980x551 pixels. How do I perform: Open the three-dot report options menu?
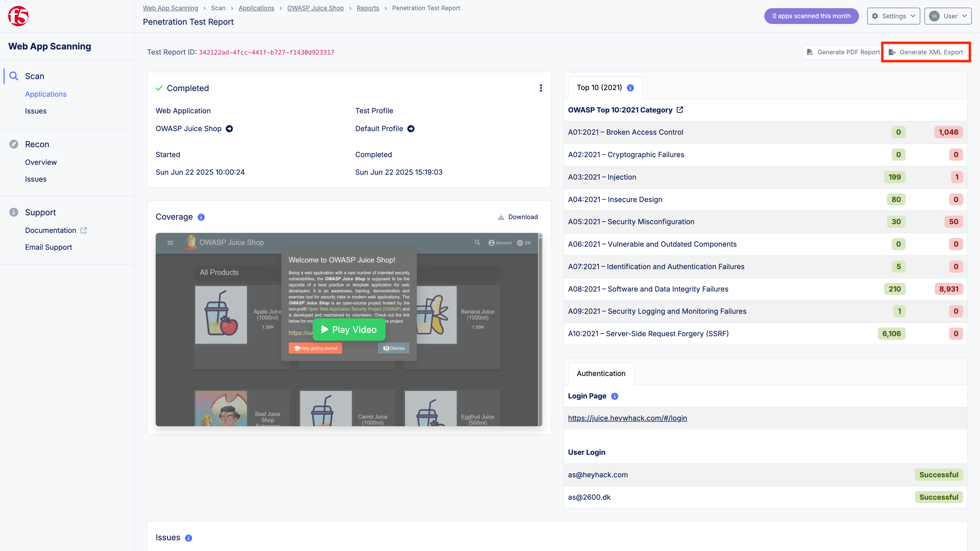[541, 88]
